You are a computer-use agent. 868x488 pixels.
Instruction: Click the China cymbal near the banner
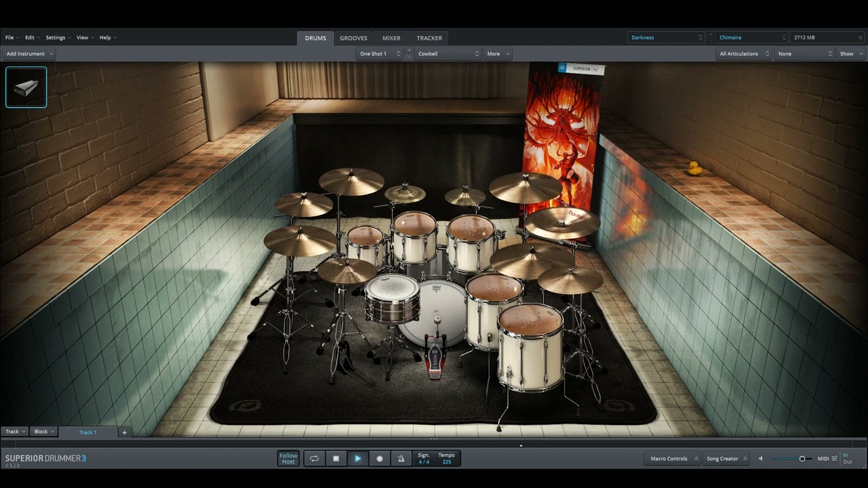point(562,223)
